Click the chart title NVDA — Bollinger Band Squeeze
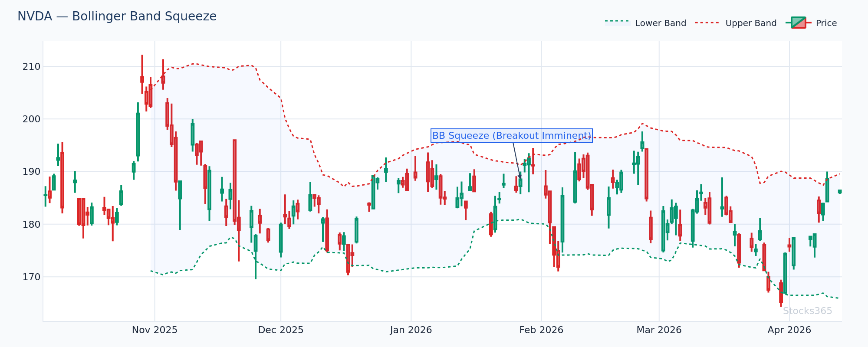The width and height of the screenshot is (868, 347). click(117, 16)
